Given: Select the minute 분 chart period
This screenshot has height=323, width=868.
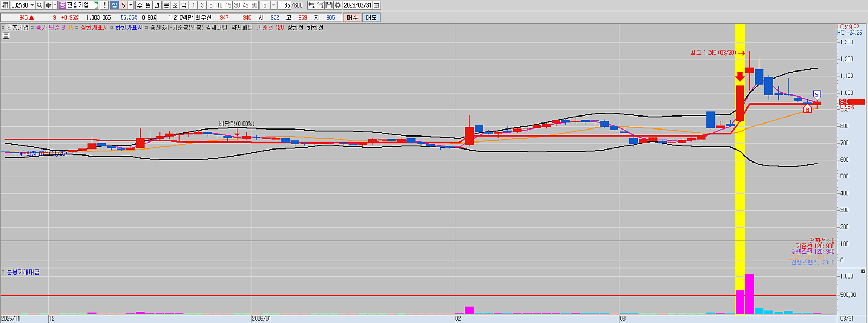Looking at the screenshot, I should coord(167,5).
